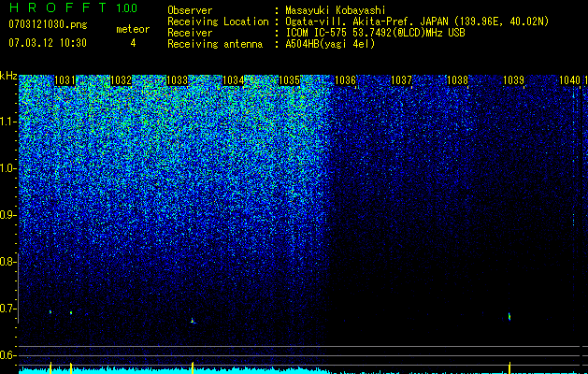588x374 pixels.
Task: Click the 1033 time marker
Action: pyautogui.click(x=177, y=80)
